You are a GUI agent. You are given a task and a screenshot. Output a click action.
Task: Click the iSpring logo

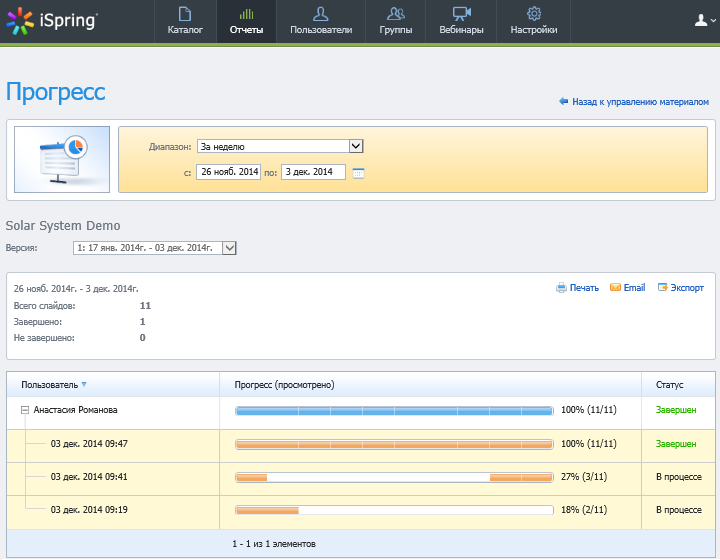(x=52, y=21)
